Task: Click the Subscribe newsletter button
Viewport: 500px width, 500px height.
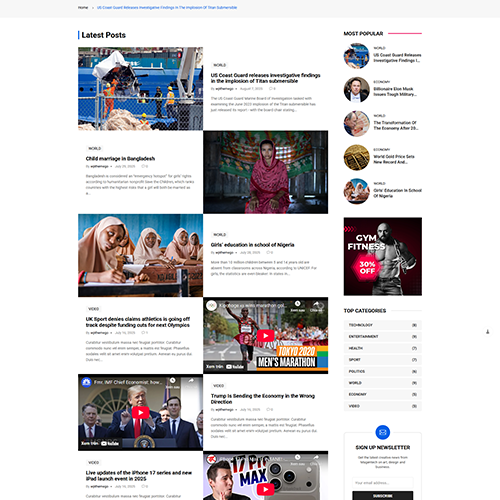Action: coord(383,495)
